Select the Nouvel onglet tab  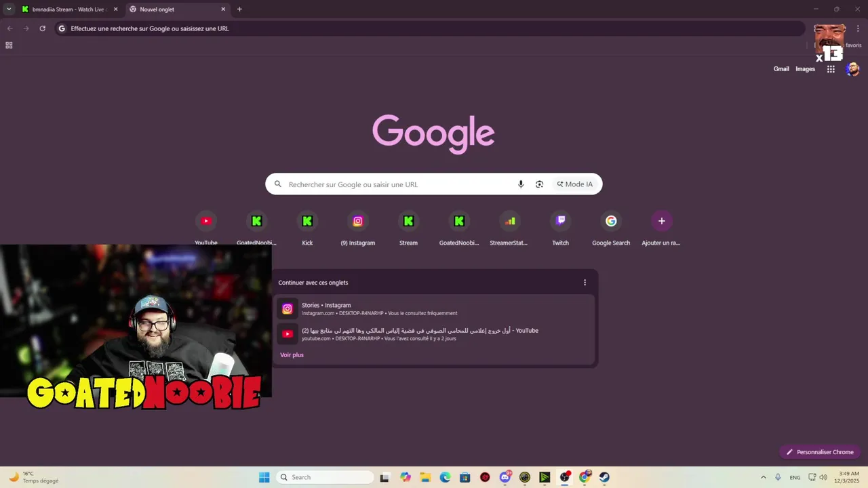coord(178,9)
